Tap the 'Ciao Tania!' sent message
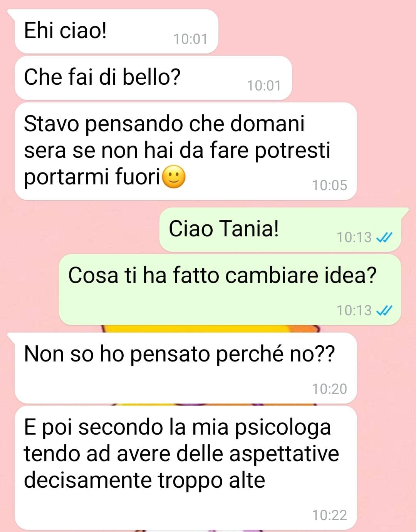The height and width of the screenshot is (532, 416). [280, 230]
